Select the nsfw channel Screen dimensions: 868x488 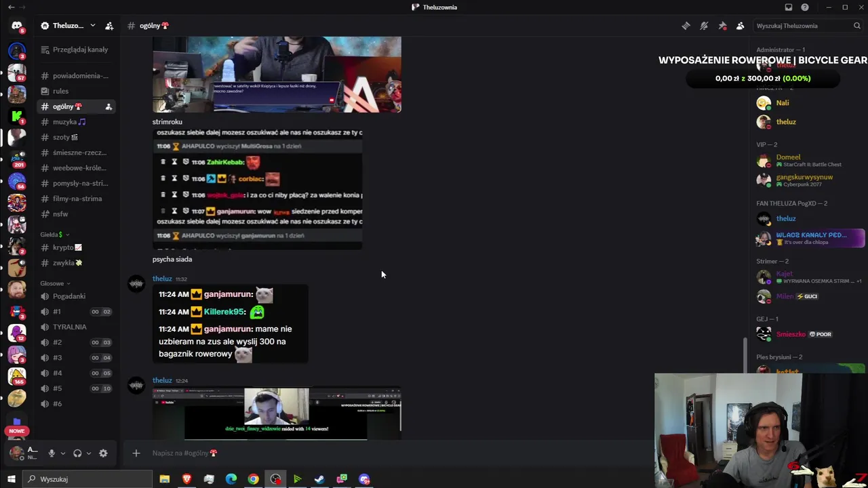(76, 214)
